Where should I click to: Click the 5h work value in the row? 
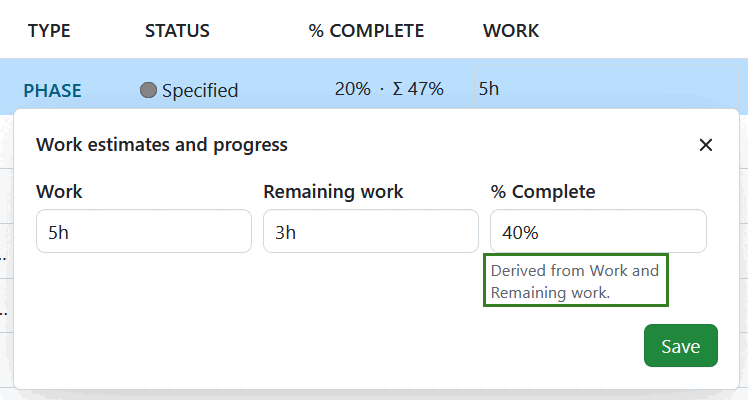coord(489,88)
